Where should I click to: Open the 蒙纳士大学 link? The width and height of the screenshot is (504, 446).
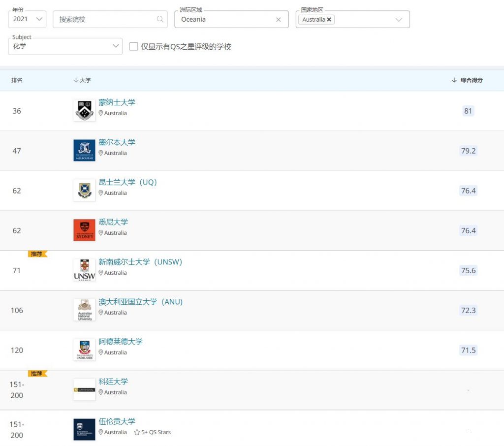[117, 102]
